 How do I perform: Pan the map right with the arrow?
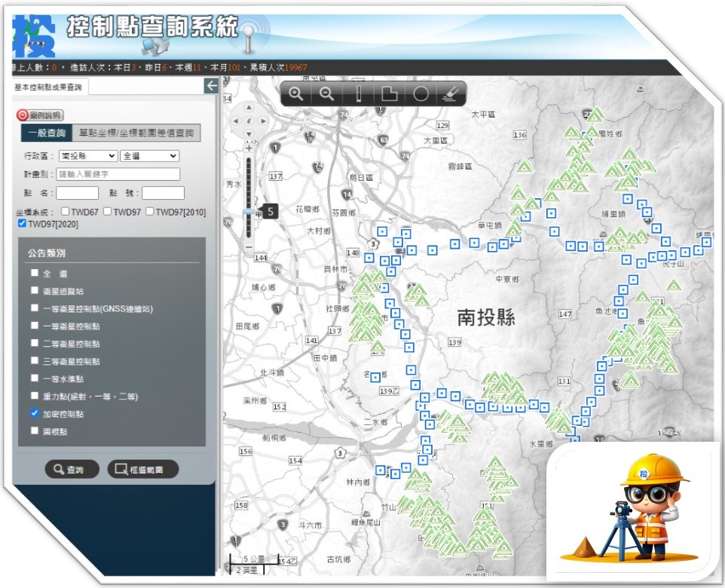click(x=262, y=121)
